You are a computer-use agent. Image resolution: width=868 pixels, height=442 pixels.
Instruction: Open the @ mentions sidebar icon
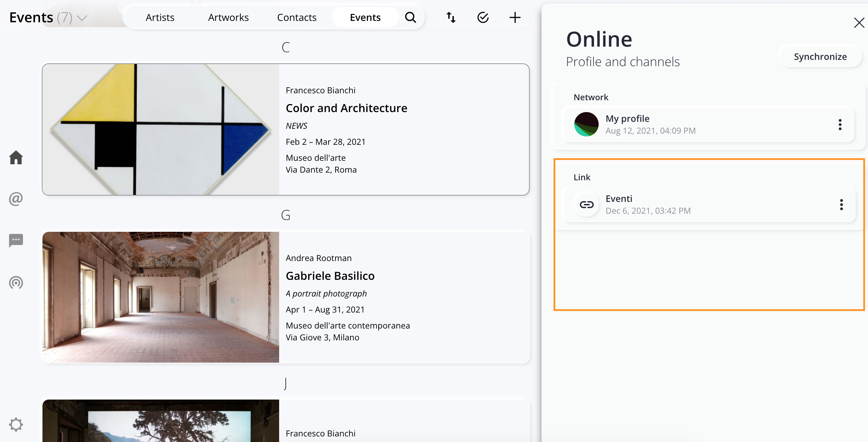coord(16,199)
